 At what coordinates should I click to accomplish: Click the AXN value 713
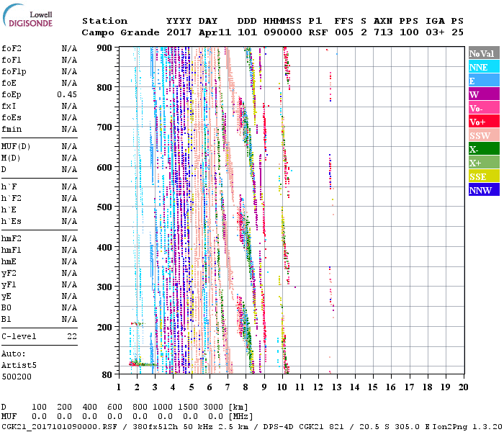tap(384, 32)
